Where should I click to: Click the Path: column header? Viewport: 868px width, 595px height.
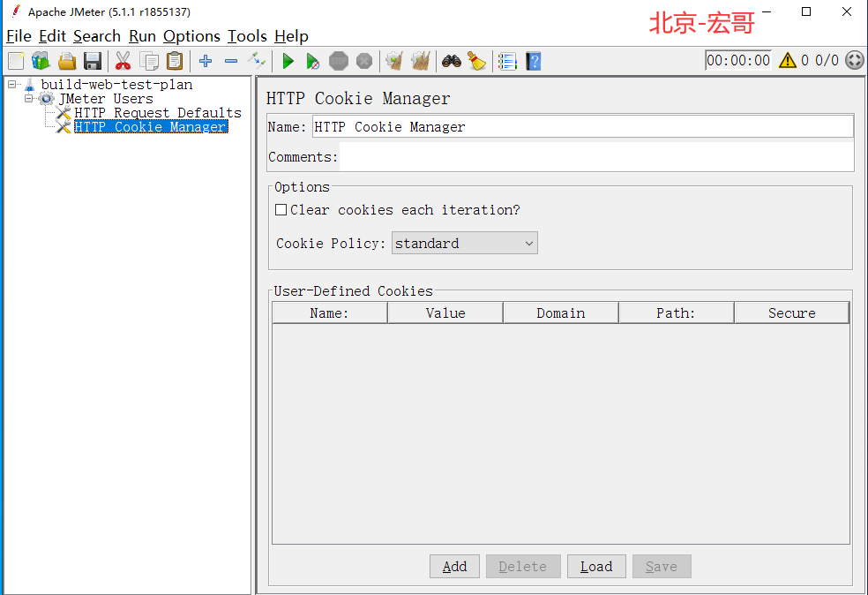677,313
